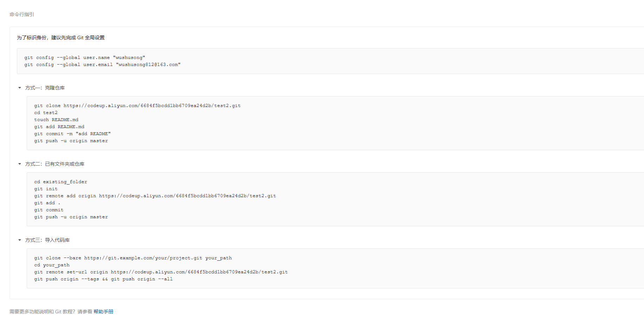Click the 命令行指引 page title

point(22,14)
